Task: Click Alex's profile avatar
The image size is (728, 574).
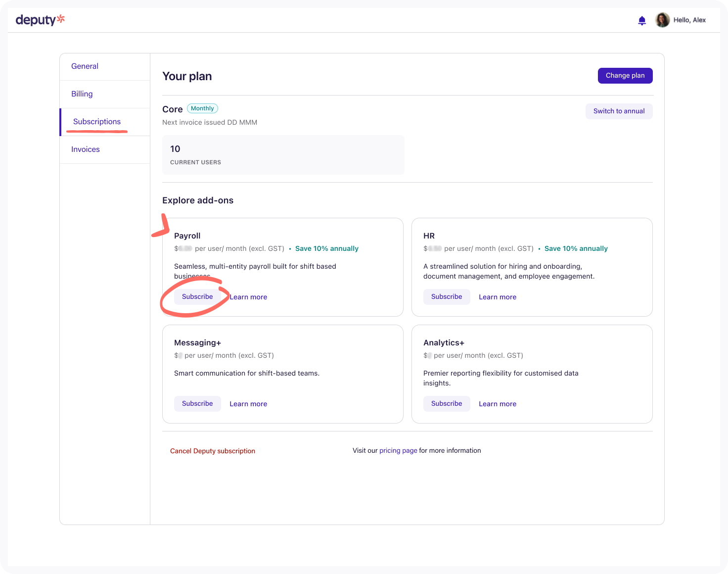Action: pyautogui.click(x=662, y=20)
